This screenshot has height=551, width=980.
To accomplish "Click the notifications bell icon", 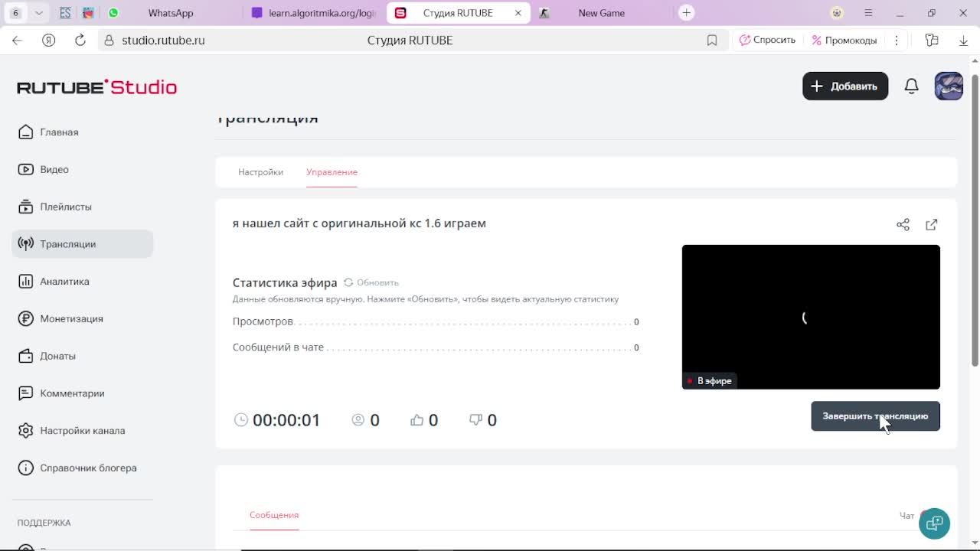I will tap(911, 86).
